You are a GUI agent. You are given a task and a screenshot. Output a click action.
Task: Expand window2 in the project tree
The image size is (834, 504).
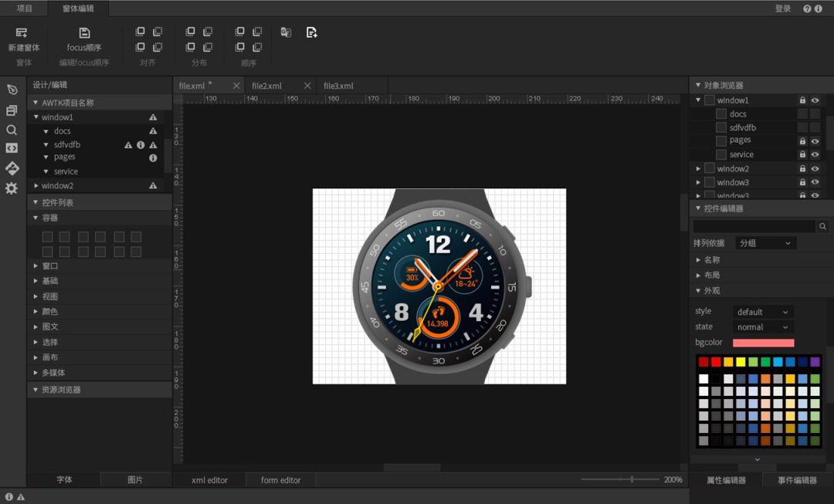coord(36,185)
